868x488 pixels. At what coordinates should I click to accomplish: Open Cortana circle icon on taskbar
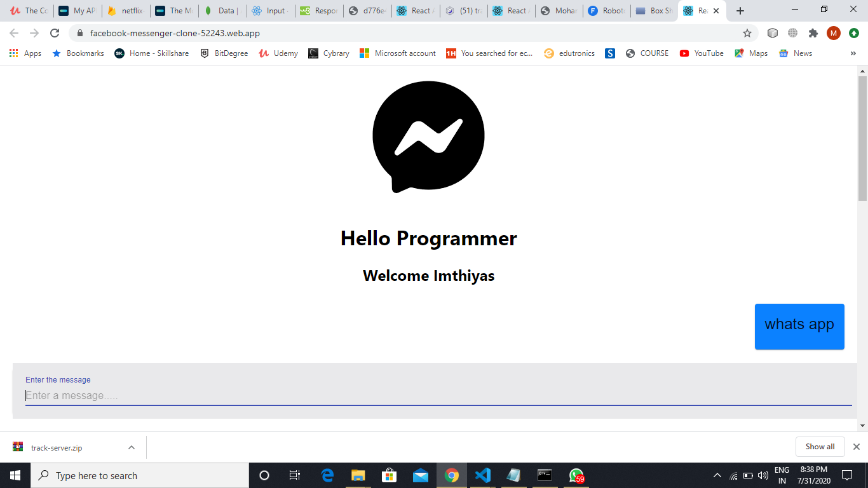click(264, 475)
